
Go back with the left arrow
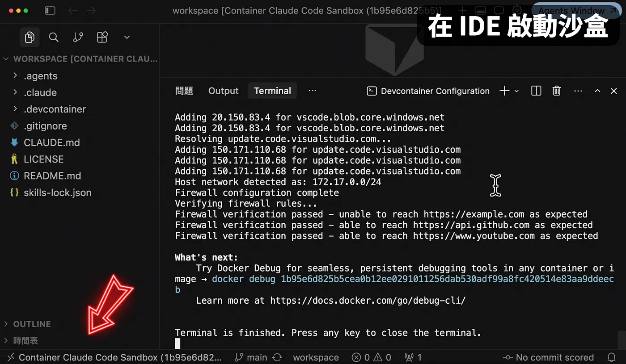tap(72, 11)
